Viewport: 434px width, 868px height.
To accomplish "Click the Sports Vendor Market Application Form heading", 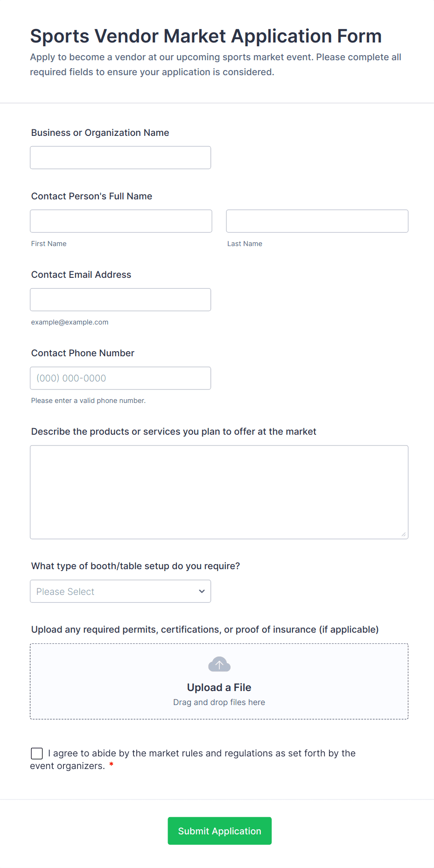I will tap(206, 36).
